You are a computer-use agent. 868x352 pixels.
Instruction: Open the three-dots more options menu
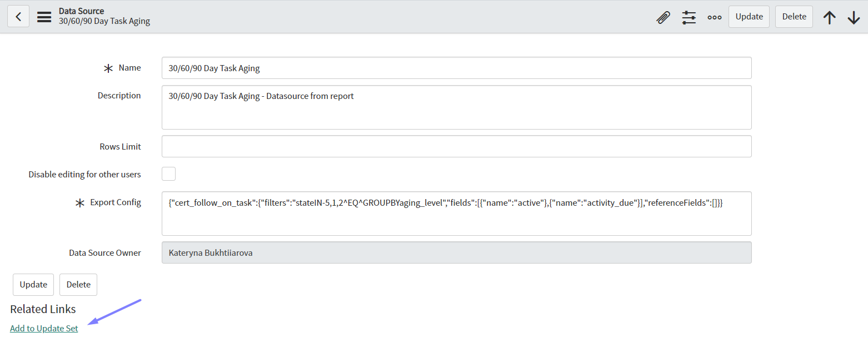(714, 17)
